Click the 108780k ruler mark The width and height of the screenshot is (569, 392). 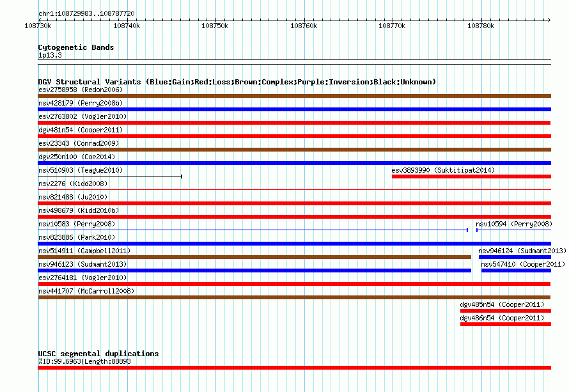pos(481,26)
